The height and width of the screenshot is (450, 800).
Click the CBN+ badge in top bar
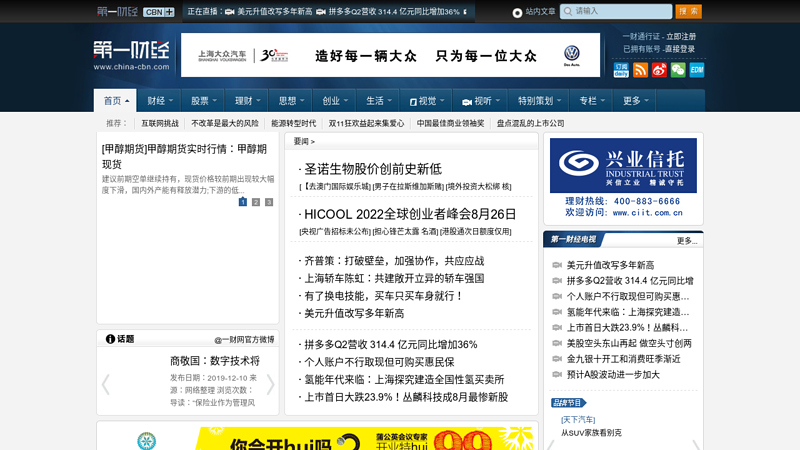pos(159,12)
